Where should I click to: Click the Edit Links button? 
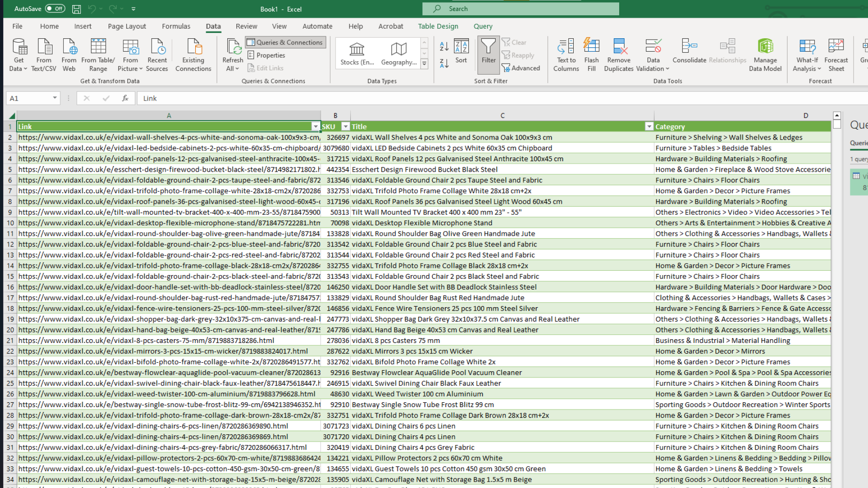coord(265,68)
